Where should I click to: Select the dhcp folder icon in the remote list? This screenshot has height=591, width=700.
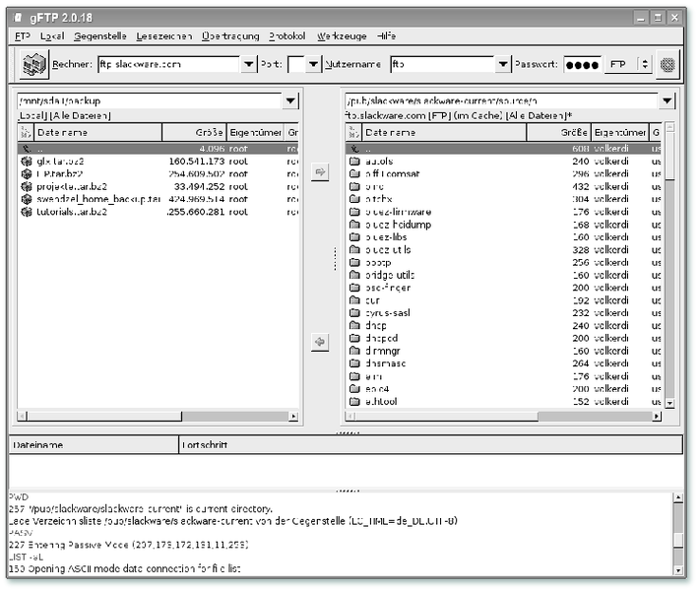355,325
